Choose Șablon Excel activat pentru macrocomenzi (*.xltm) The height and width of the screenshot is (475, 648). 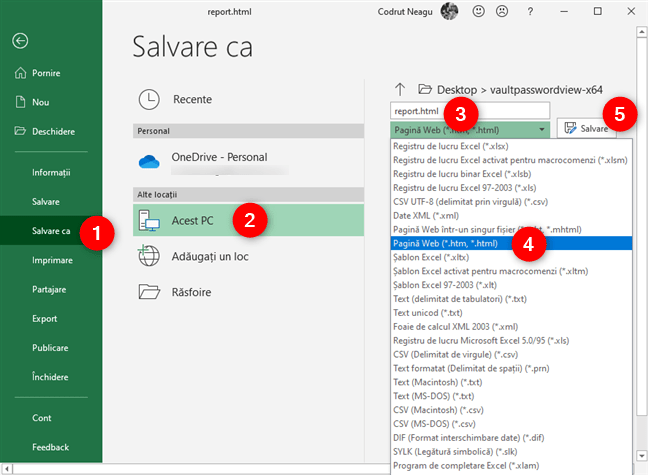click(x=511, y=271)
